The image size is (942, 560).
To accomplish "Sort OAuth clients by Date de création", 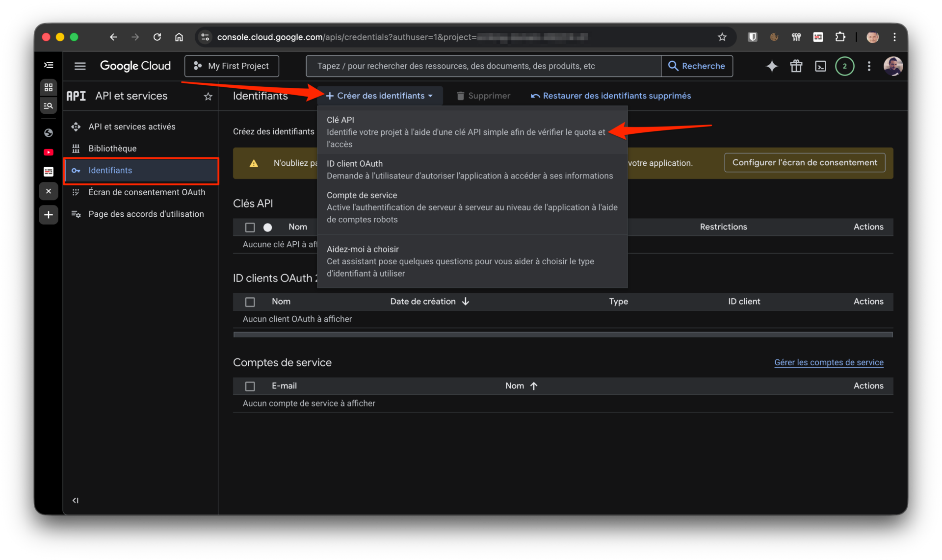I will coord(430,301).
